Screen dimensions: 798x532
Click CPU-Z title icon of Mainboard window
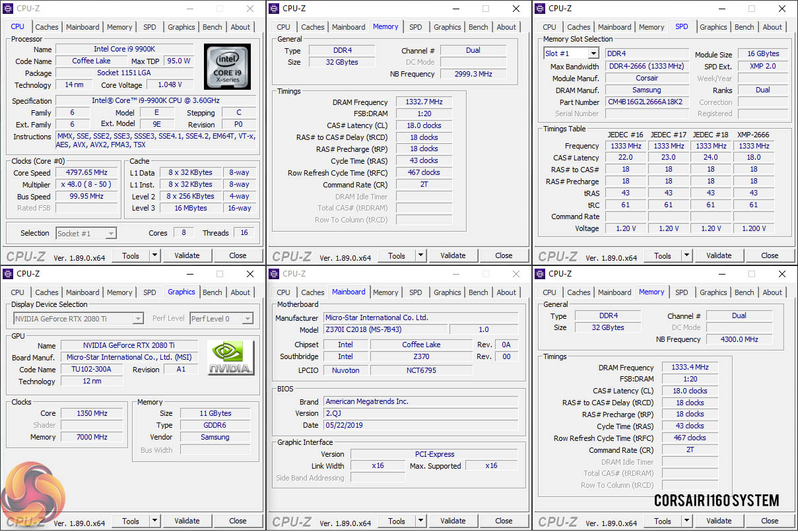(x=273, y=274)
